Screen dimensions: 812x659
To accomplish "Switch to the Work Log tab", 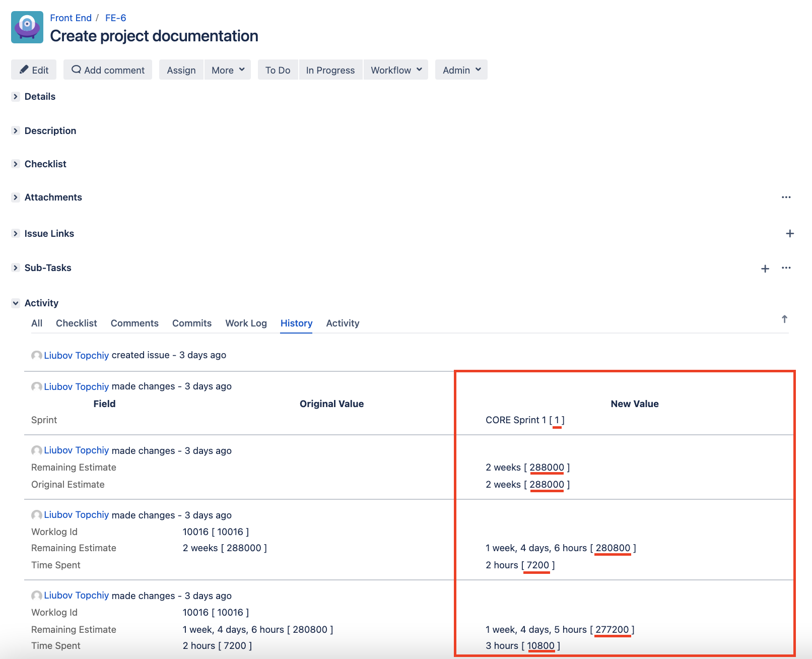I will click(x=246, y=323).
